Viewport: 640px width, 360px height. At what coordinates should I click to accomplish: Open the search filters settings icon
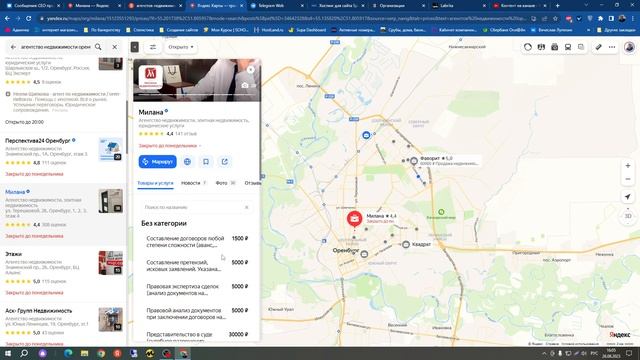(153, 47)
